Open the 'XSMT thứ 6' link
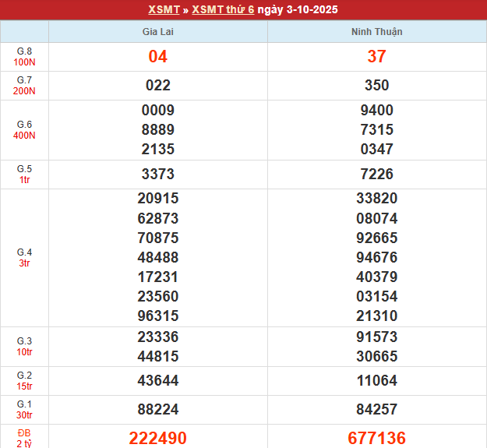 pyautogui.click(x=223, y=10)
